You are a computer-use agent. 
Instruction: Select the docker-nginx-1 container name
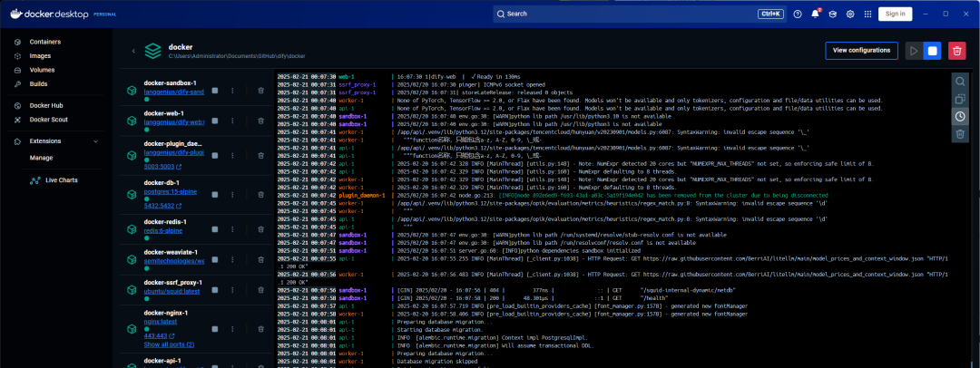[166, 313]
